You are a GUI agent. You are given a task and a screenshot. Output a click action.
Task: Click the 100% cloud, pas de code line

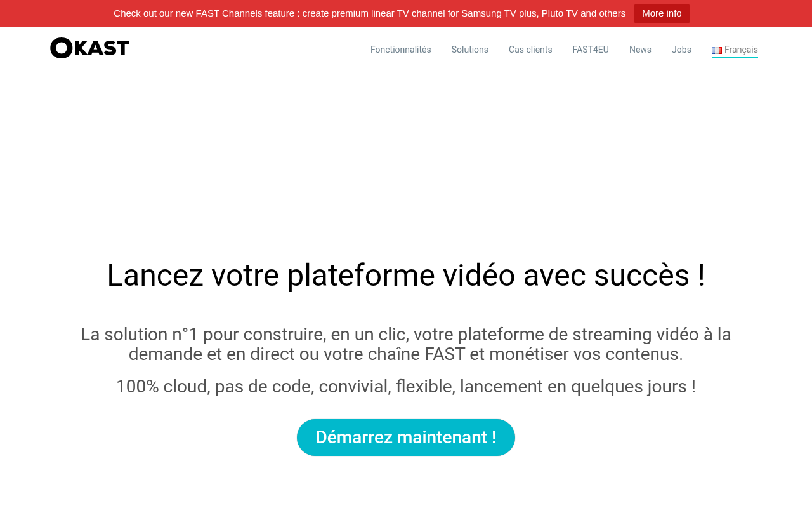pyautogui.click(x=406, y=386)
